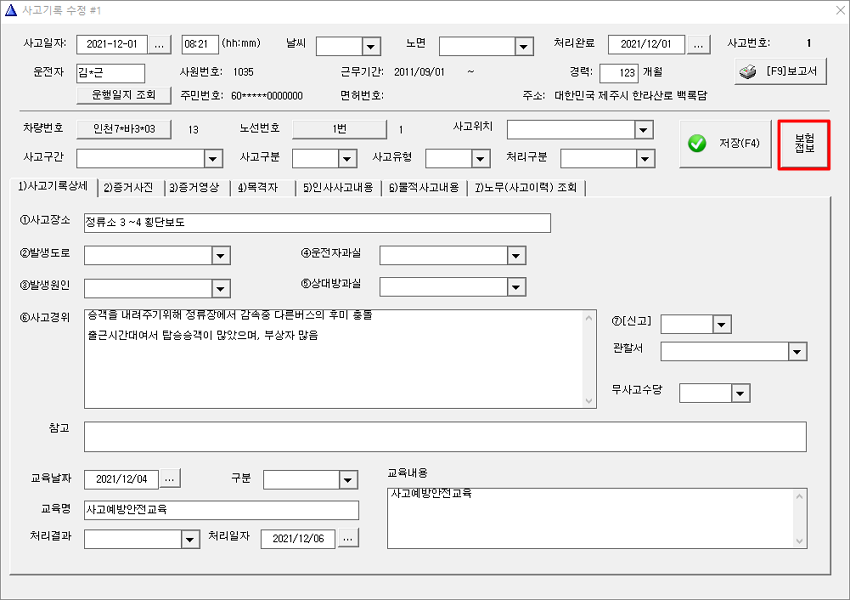
Task: Expand the ⑦[신고] dropdown
Action: coord(721,325)
